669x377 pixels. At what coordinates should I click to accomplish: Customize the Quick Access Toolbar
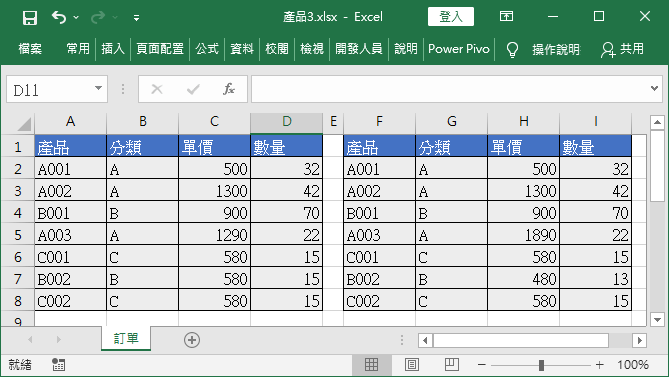tap(136, 17)
